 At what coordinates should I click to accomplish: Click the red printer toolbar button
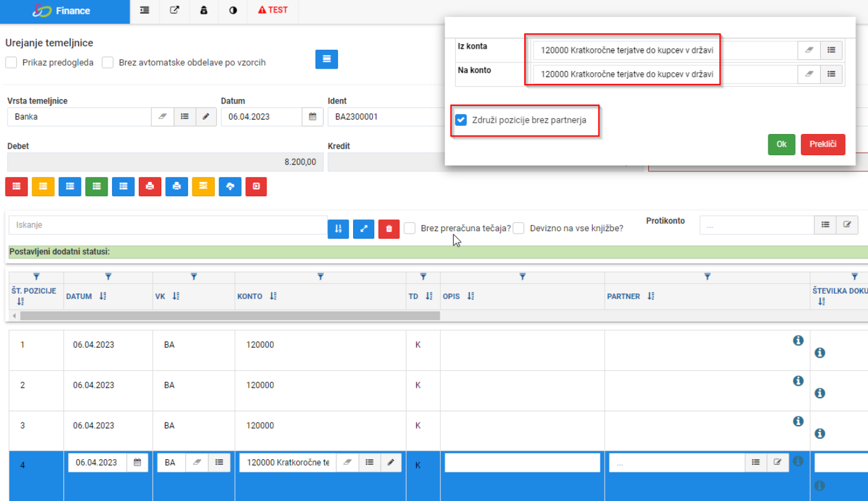150,186
